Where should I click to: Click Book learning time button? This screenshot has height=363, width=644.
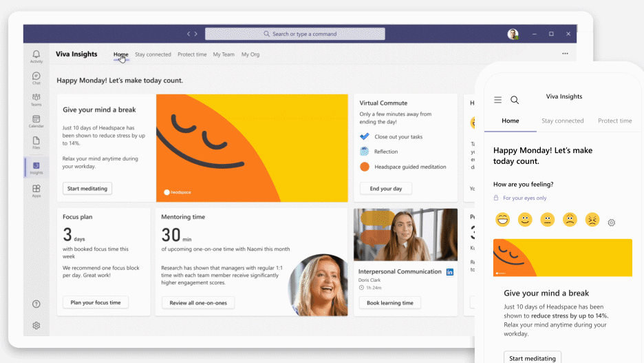click(x=389, y=302)
